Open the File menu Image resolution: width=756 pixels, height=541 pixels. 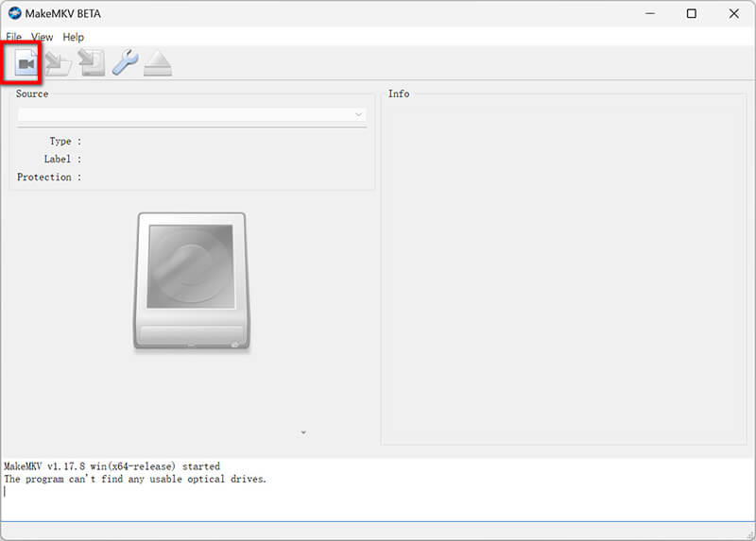point(13,37)
